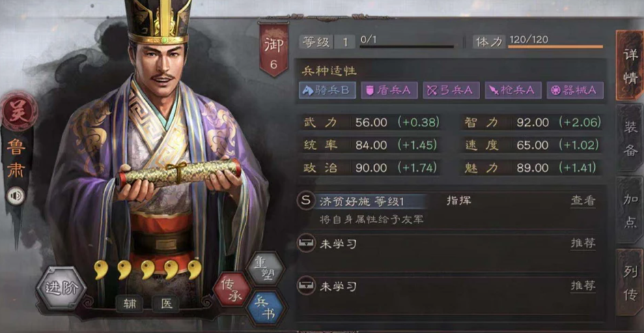Image resolution: width=644 pixels, height=333 pixels.
Task: Open the blue 兵书 hexagon
Action: [x=265, y=308]
